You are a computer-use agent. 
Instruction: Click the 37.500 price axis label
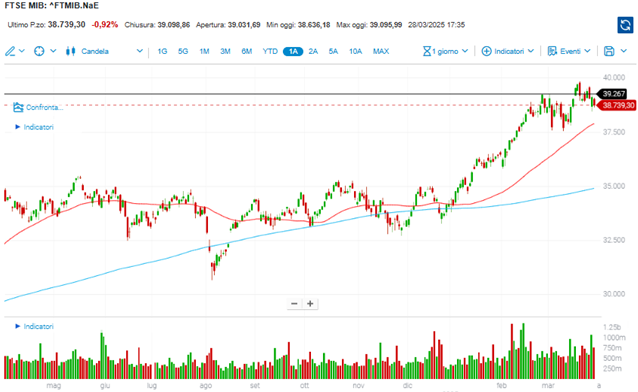(614, 132)
